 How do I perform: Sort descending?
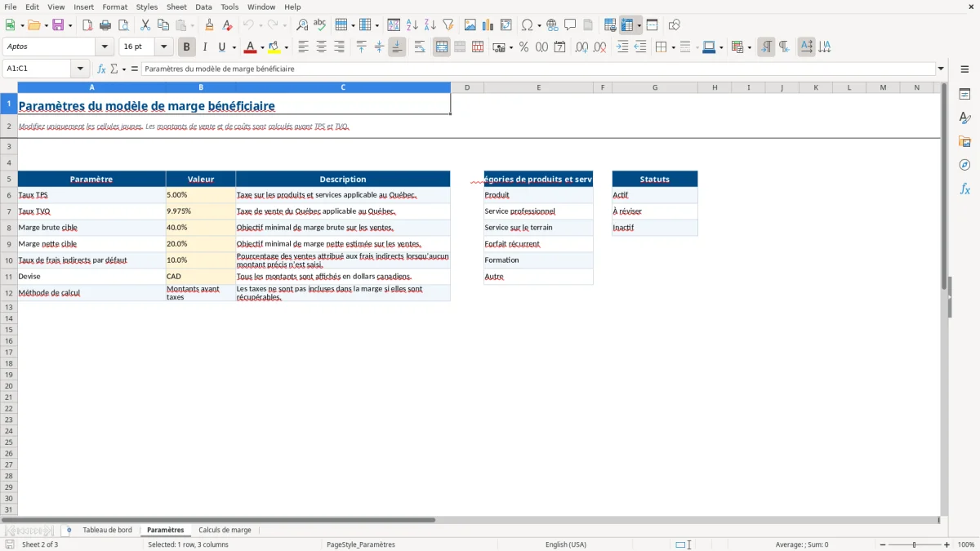(430, 25)
